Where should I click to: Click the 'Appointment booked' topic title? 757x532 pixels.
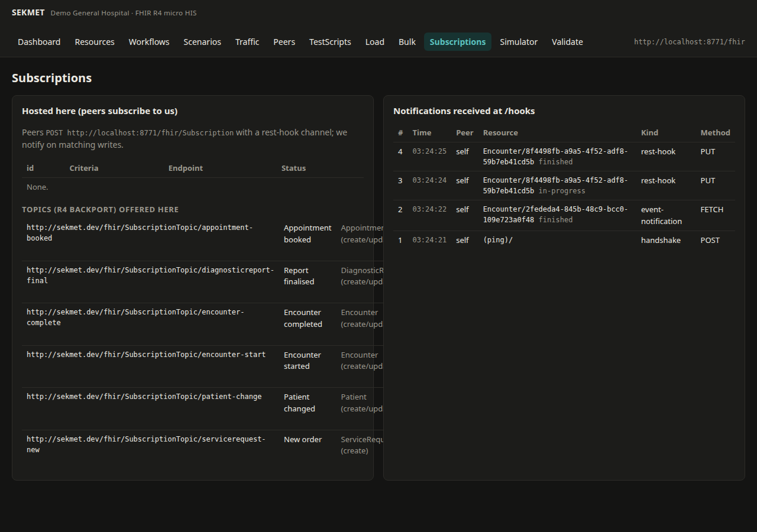click(308, 233)
